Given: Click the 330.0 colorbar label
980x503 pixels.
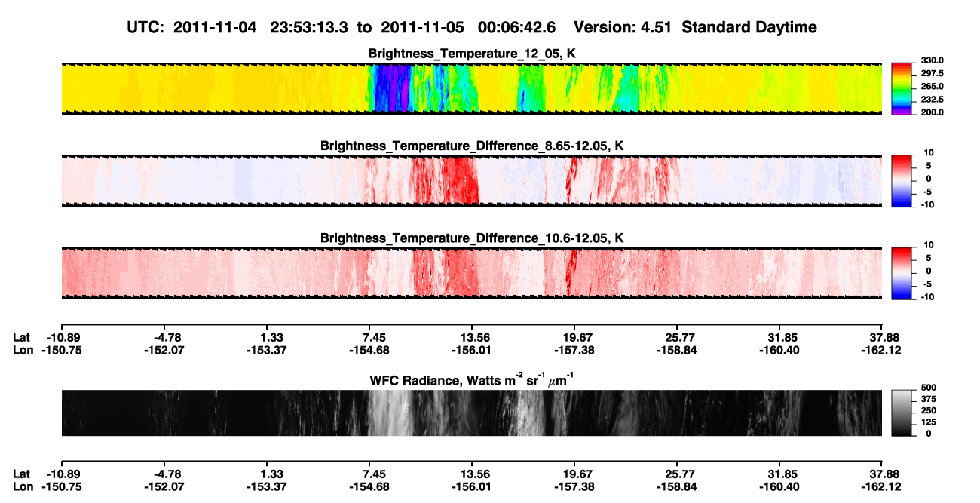Looking at the screenshot, I should point(934,60).
